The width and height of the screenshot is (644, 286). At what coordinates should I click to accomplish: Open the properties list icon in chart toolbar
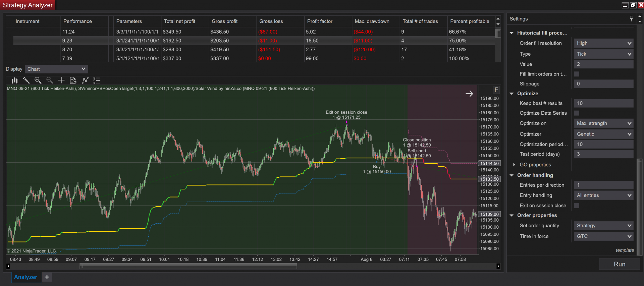tap(97, 80)
